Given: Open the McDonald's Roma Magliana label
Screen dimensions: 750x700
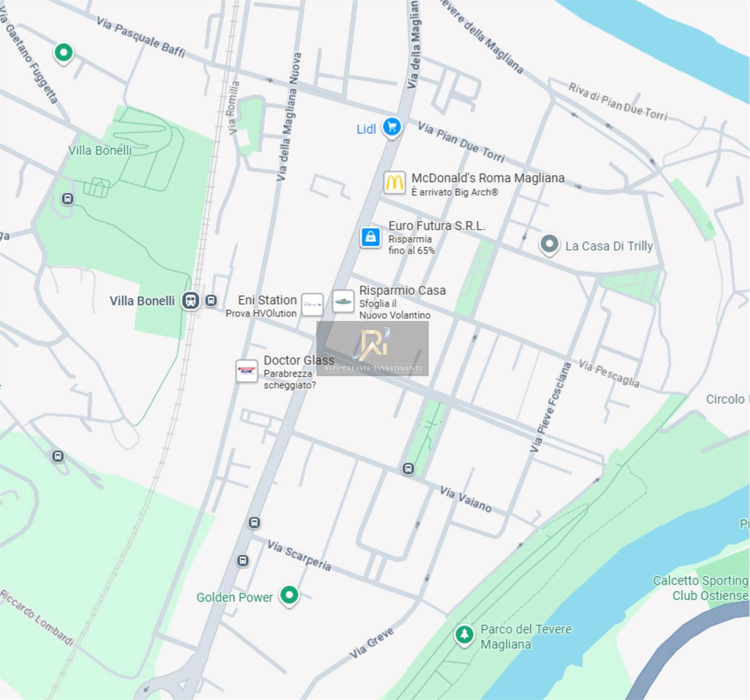Looking at the screenshot, I should coord(487,178).
